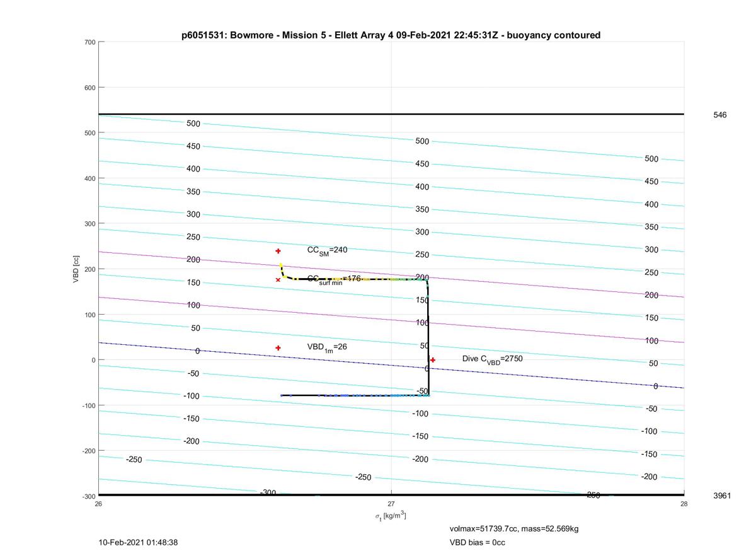Click the red x marker left of CC surf min
The image size is (756, 558).
[x=278, y=280]
